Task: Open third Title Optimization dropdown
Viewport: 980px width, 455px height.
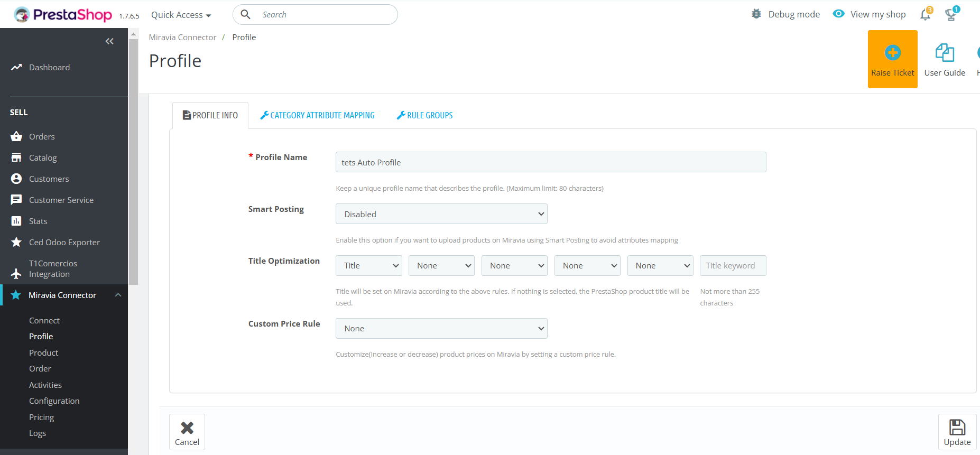Action: coord(514,265)
